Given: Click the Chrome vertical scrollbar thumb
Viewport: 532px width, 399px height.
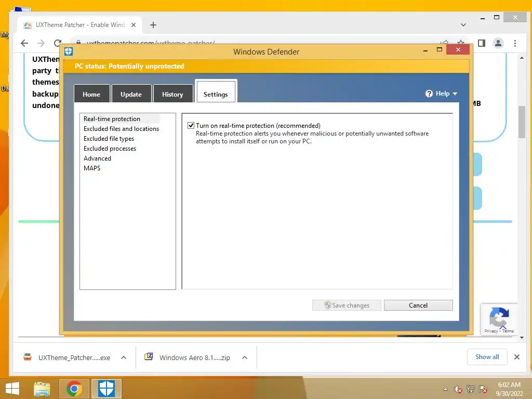Looking at the screenshot, I should click(522, 122).
